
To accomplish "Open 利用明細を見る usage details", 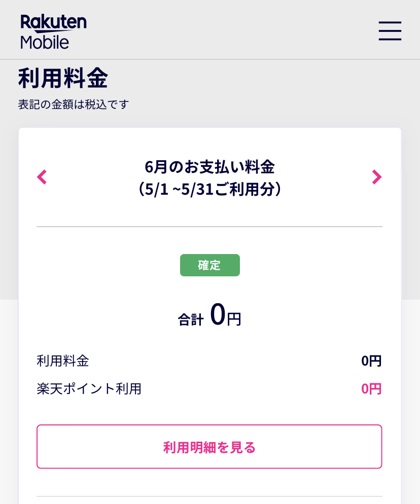I will pos(209,447).
